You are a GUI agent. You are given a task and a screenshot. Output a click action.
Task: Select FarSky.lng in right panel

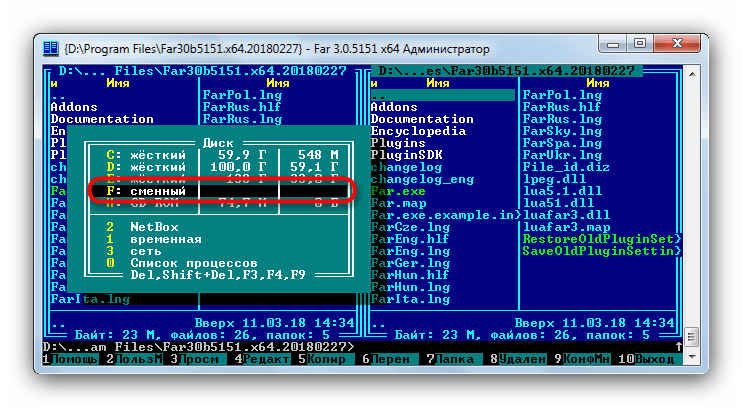[562, 131]
